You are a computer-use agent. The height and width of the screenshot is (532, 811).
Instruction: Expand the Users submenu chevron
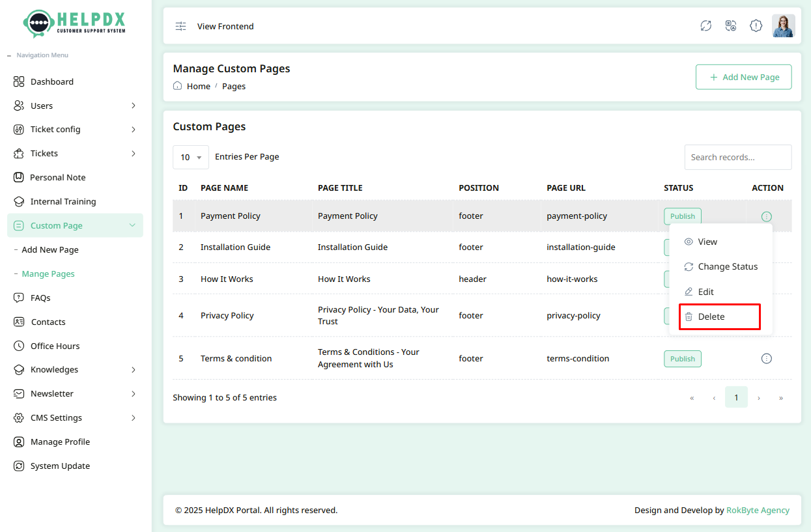[x=133, y=105]
